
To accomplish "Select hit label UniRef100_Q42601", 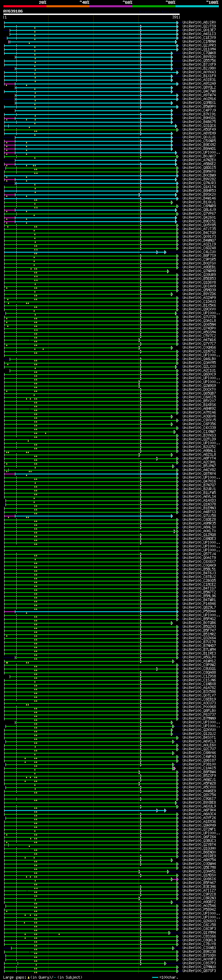I will pyautogui.click(x=199, y=218).
